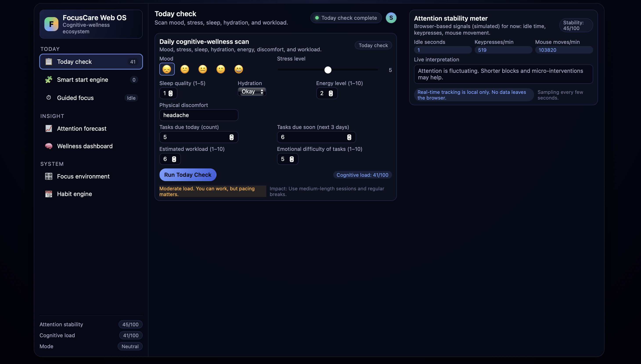
Task: Click the Sleep quality stepper arrows
Action: [170, 93]
